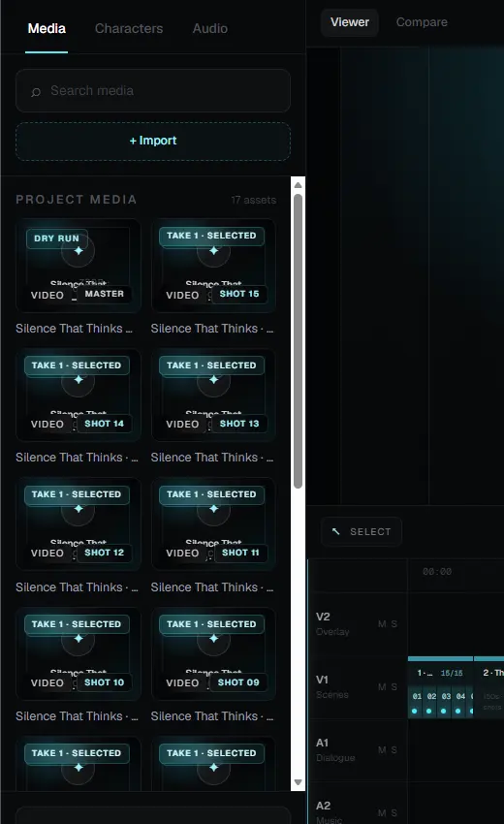The width and height of the screenshot is (504, 824).
Task: Select scene 1 header on V1 track
Action: tap(440, 673)
